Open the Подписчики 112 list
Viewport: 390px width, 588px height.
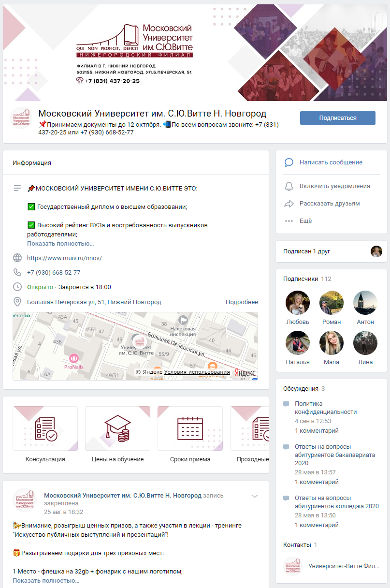pos(307,279)
